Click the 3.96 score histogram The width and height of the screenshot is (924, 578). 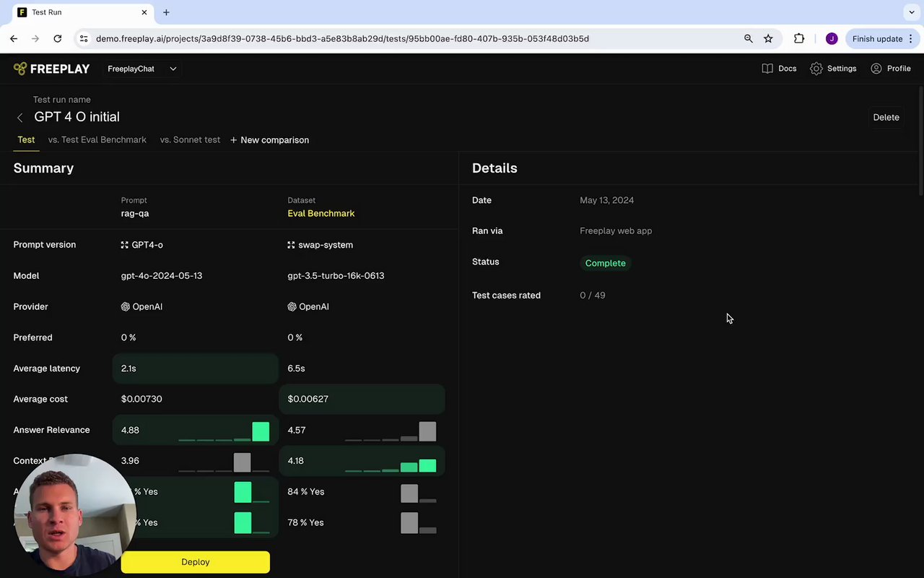(224, 462)
